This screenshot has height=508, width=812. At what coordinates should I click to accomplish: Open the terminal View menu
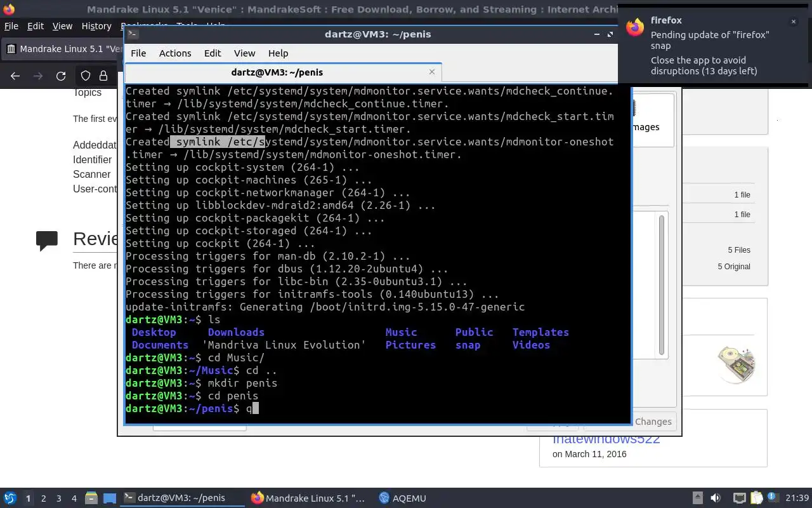(x=244, y=53)
